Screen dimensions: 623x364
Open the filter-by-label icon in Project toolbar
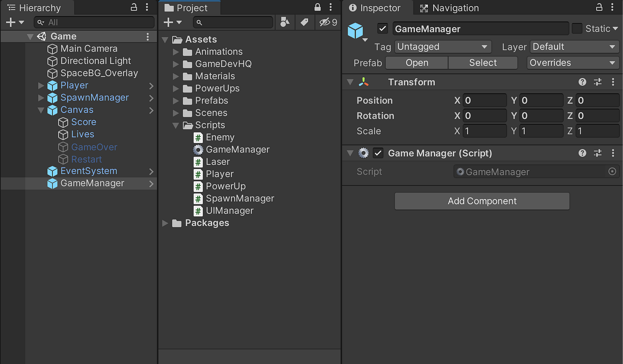[x=305, y=22]
